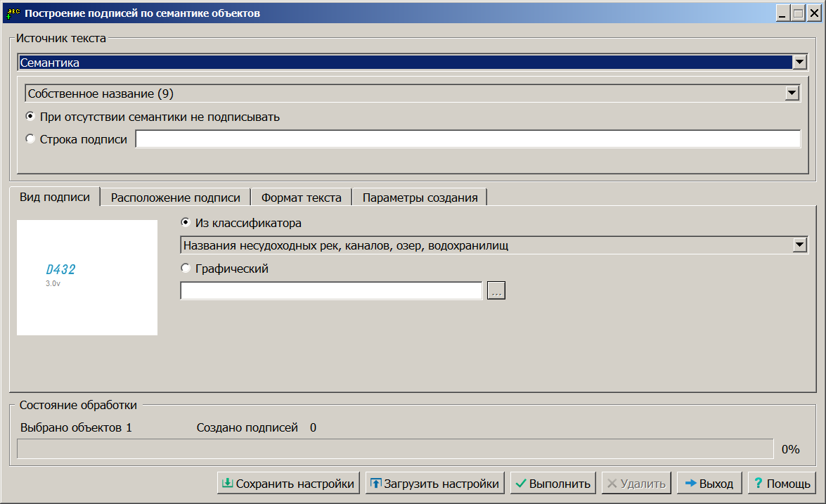Expand the 'Собственное название (9)' dropdown

pyautogui.click(x=792, y=93)
